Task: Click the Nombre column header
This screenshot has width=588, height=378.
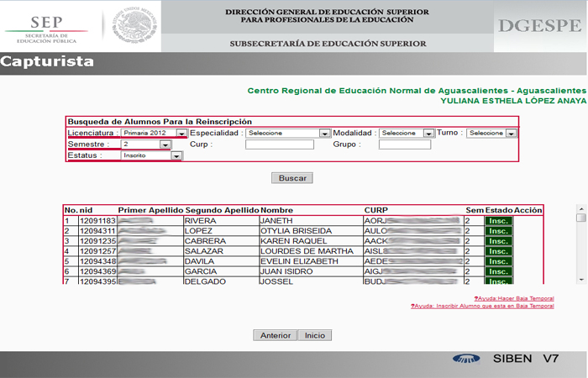Action: (276, 210)
